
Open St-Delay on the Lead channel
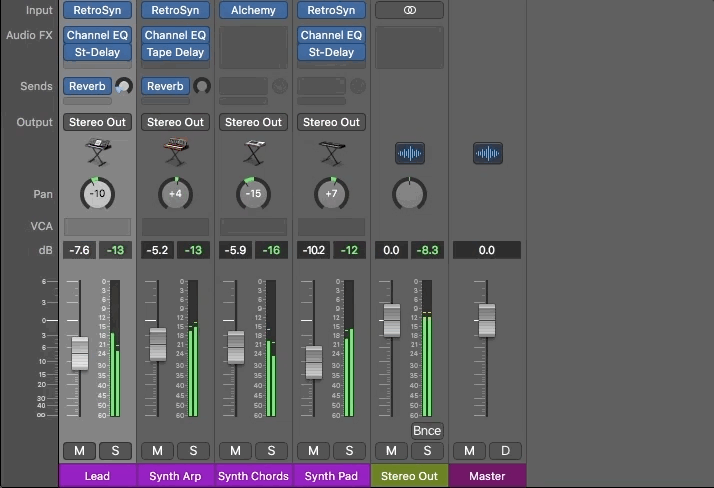point(97,52)
